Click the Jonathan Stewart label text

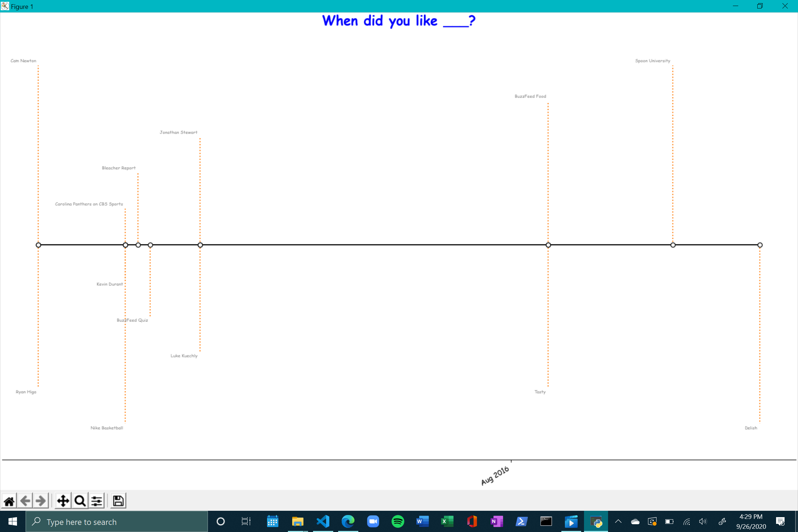(178, 132)
